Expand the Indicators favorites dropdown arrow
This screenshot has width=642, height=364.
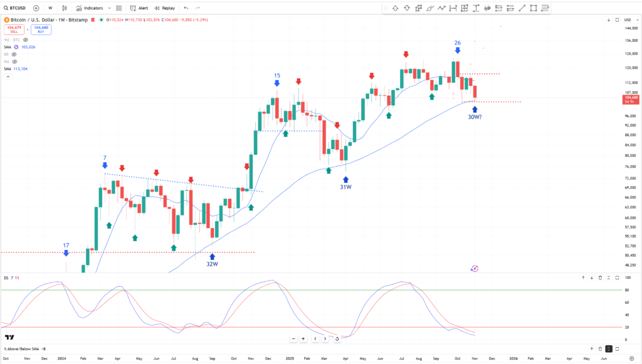(x=109, y=8)
